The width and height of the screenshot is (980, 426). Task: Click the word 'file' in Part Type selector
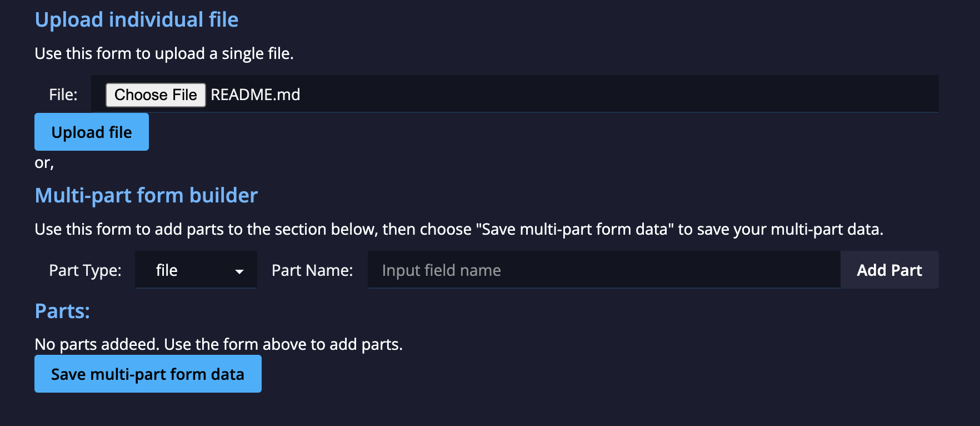(x=167, y=270)
